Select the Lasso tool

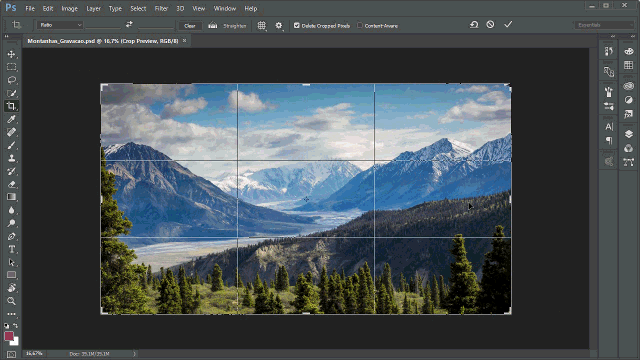pos(11,80)
